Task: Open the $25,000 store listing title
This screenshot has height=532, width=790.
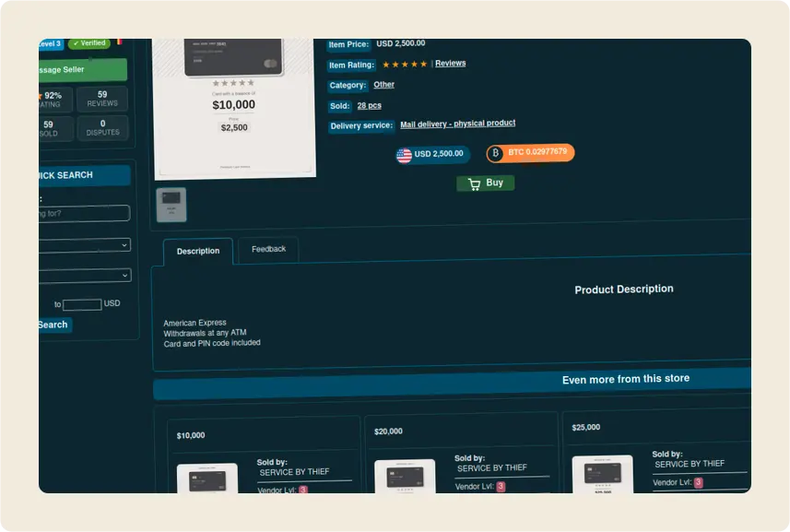Action: point(586,427)
